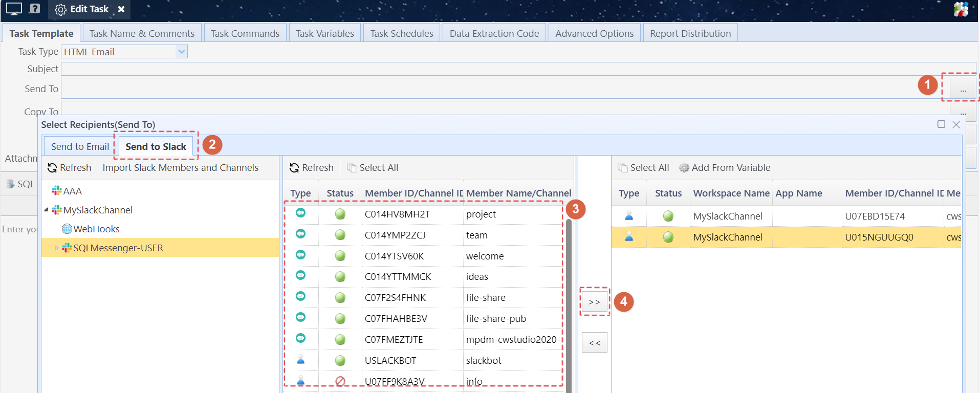Switch to the Task Template tab
This screenshot has width=980, height=393.
click(x=41, y=33)
